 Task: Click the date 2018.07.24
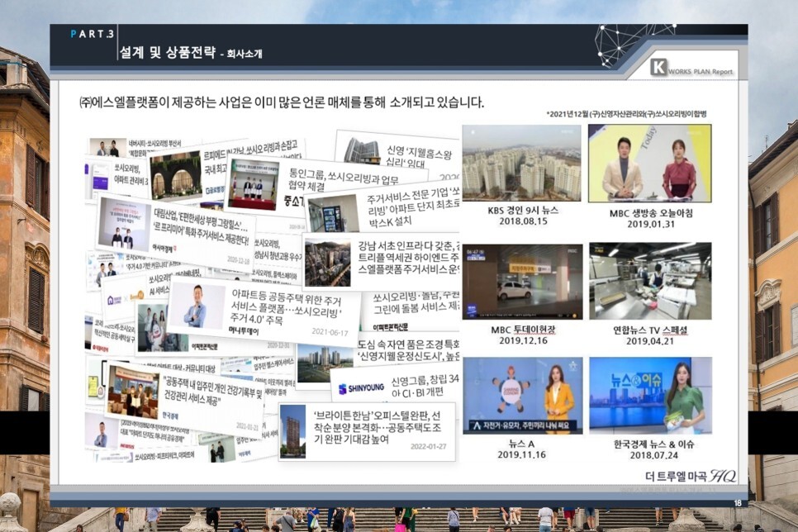[x=653, y=455]
